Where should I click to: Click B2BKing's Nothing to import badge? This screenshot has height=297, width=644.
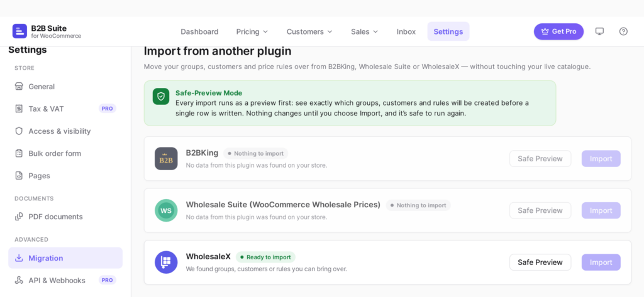tap(255, 153)
